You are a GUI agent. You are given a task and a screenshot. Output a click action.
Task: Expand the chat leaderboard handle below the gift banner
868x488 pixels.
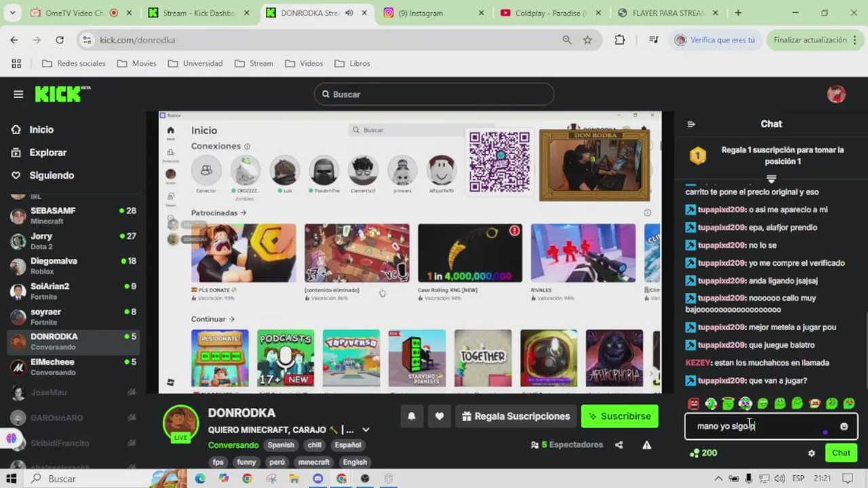tap(771, 179)
